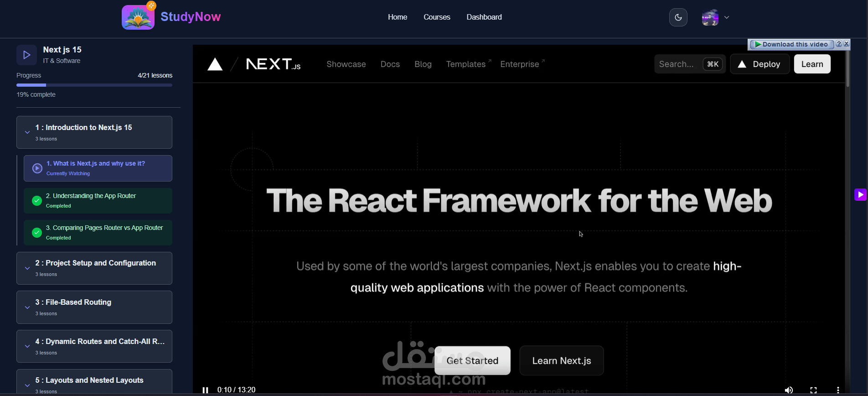Open help icon on download bar

pos(839,44)
